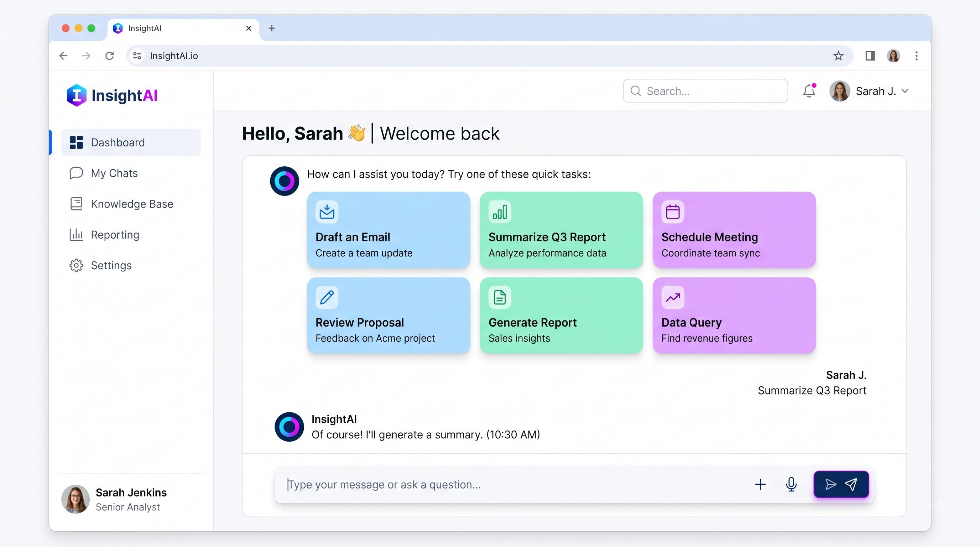
Task: Bookmark this page with the star icon
Action: pyautogui.click(x=838, y=56)
